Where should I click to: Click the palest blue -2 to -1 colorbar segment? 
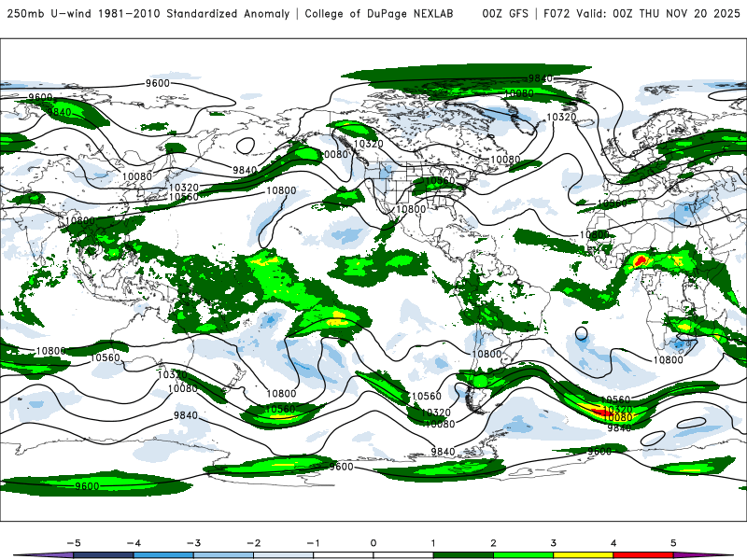click(x=284, y=555)
